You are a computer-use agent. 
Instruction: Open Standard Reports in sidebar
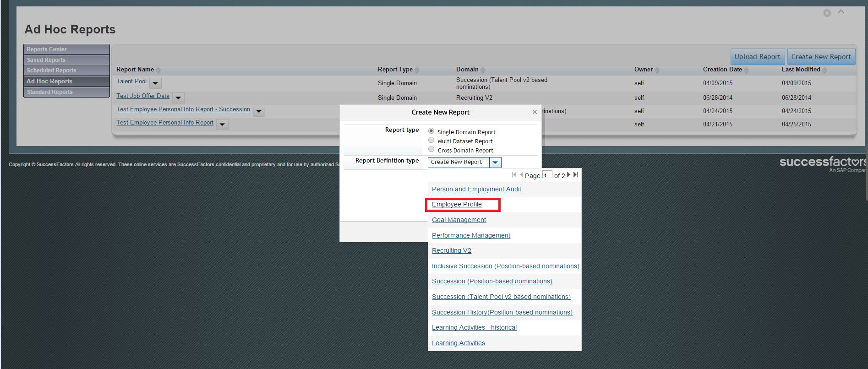pyautogui.click(x=66, y=92)
